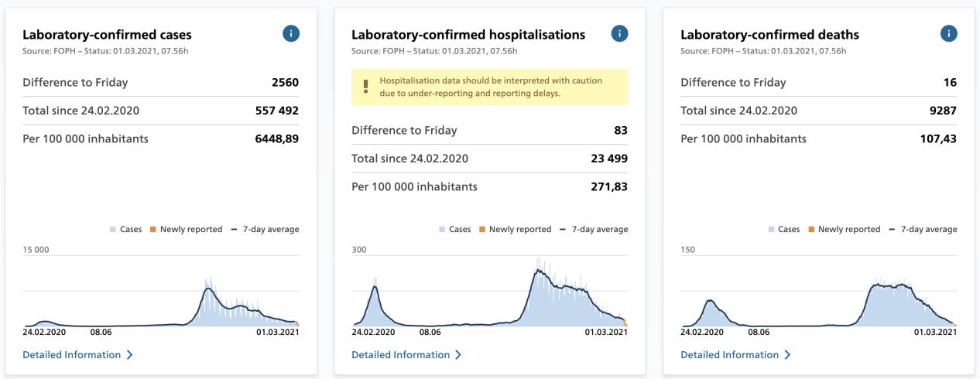The width and height of the screenshot is (980, 379).
Task: Click the info icon on the Laboratory-confirmed cases card
Action: tap(291, 33)
